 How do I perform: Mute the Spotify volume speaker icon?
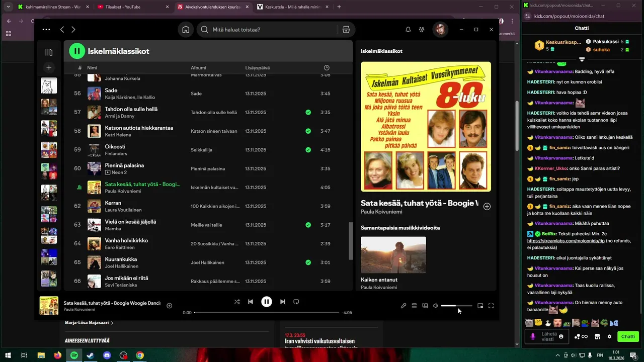click(436, 306)
